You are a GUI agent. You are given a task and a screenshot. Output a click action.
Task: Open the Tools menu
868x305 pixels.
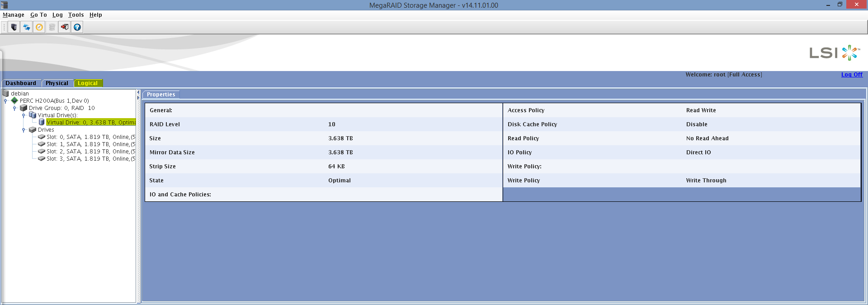click(76, 15)
